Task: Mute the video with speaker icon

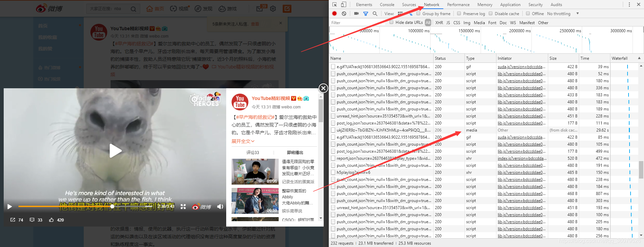Action: (220, 206)
